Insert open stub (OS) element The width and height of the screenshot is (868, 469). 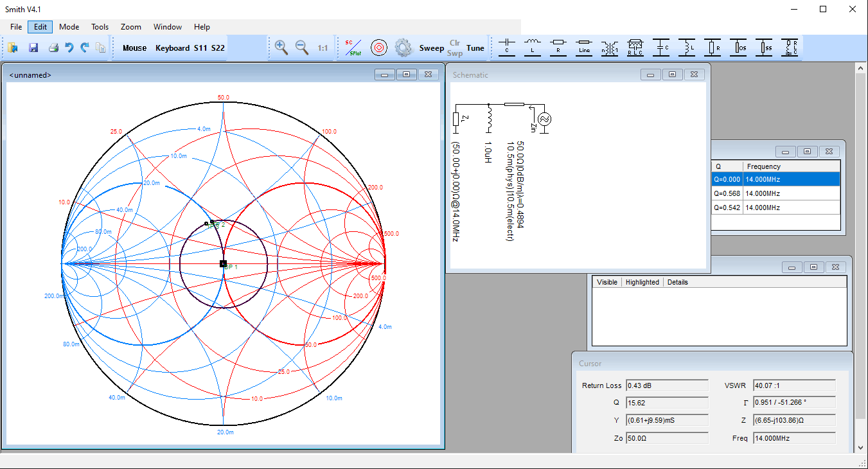(x=738, y=48)
